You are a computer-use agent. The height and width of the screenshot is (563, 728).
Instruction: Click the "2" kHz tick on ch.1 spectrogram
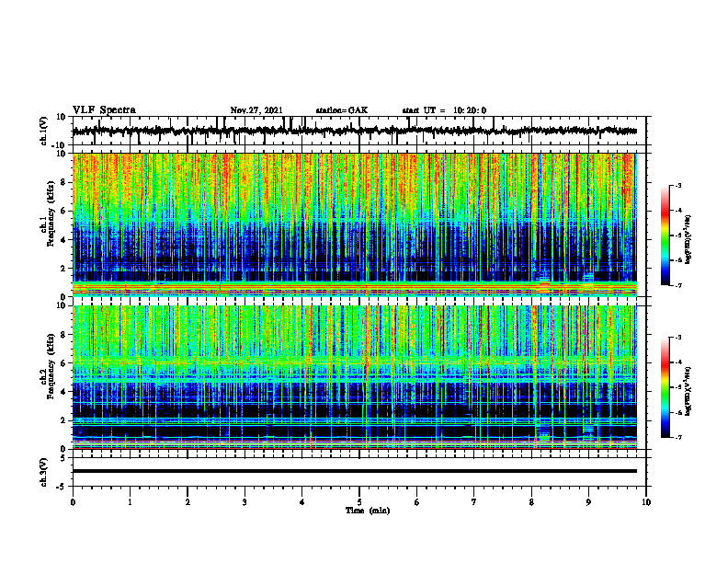pos(63,268)
